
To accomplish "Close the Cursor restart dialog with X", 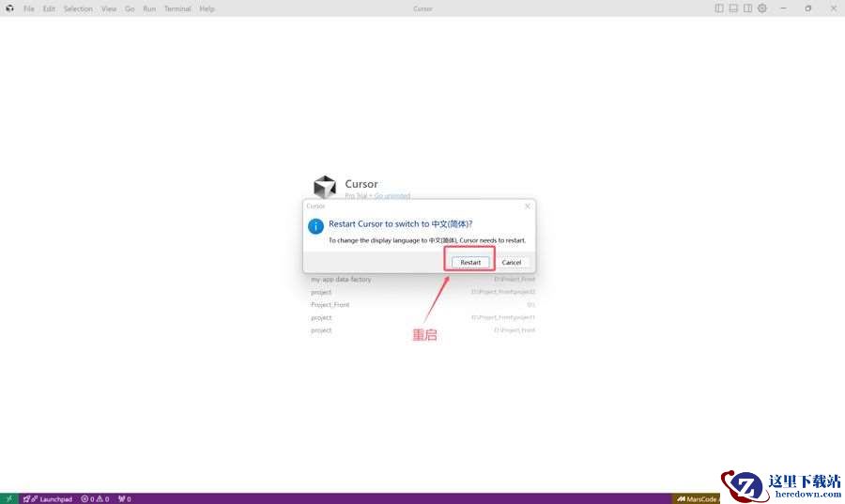I will click(528, 206).
